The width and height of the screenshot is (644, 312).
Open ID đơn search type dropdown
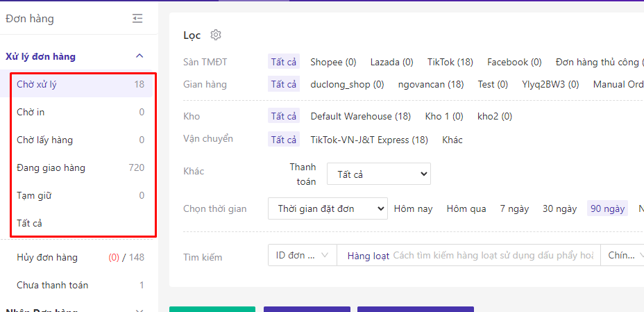pos(302,256)
